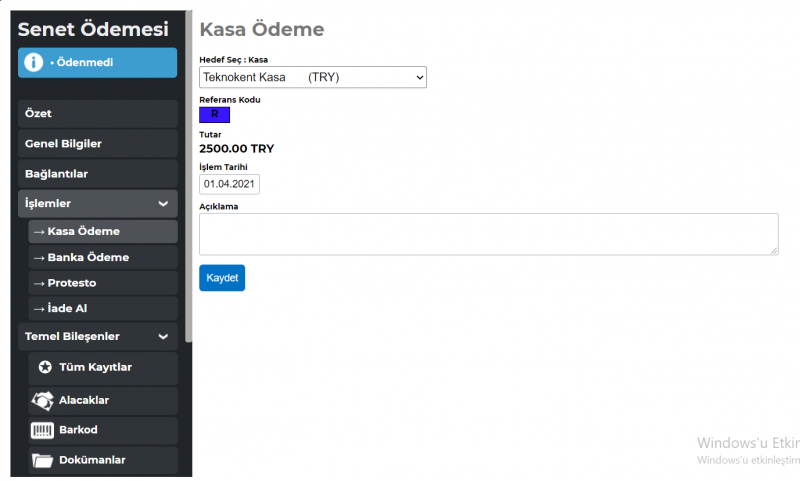Click the İşlem Tarihi date field
800x481 pixels.
pyautogui.click(x=229, y=184)
